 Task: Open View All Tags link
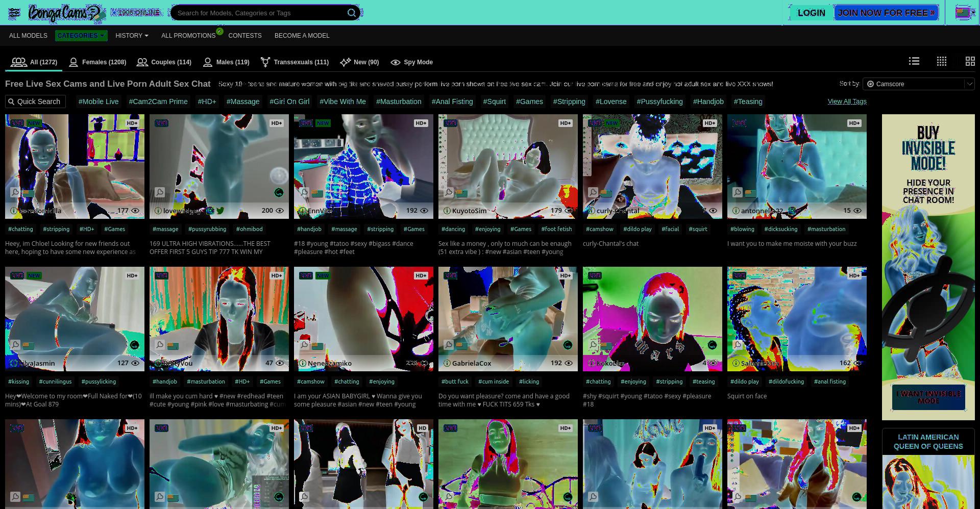click(847, 101)
